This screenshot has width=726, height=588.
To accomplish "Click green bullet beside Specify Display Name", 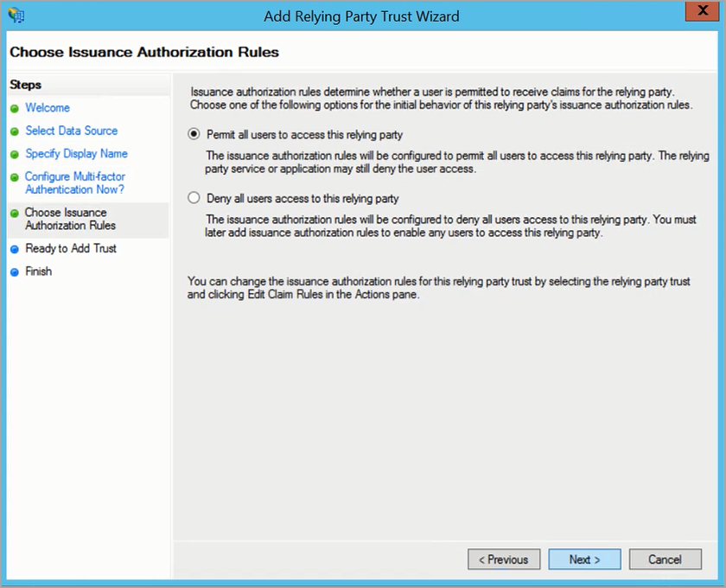I will [x=15, y=155].
